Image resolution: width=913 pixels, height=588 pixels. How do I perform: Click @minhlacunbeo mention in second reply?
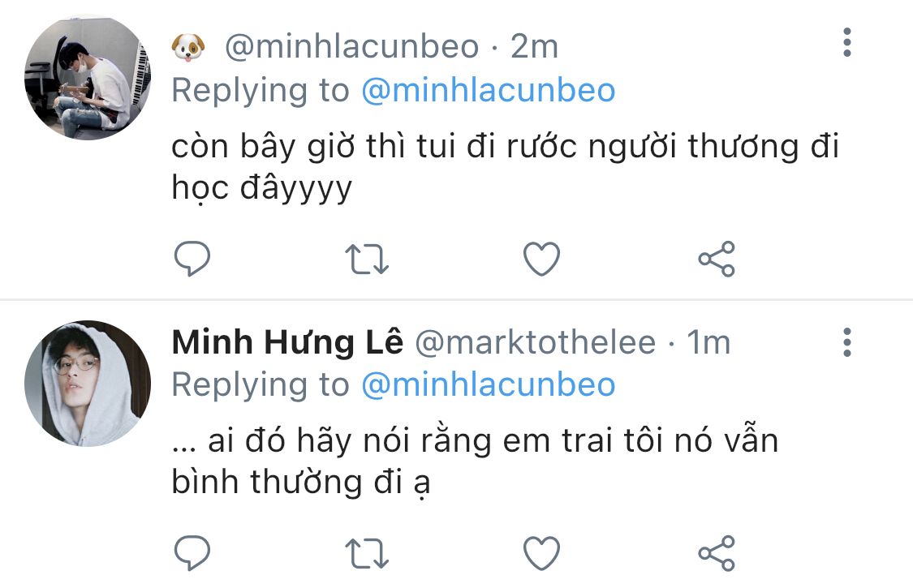point(488,384)
